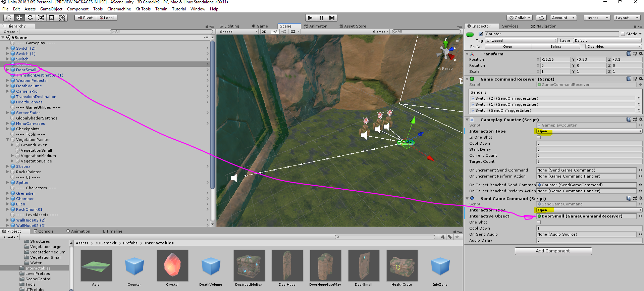Open Transform component gear settings

tap(641, 54)
